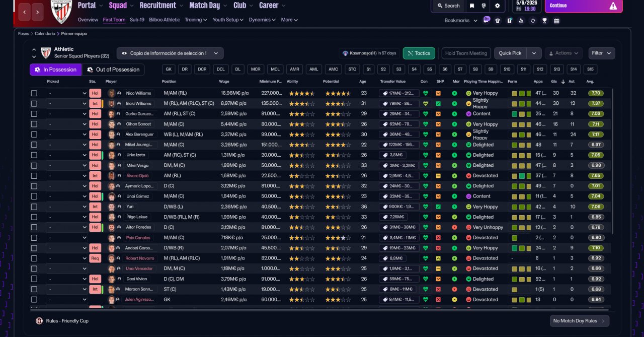This screenshot has width=644, height=337.
Task: Check the box next to Dani Vivian
Action: pos(34,279)
